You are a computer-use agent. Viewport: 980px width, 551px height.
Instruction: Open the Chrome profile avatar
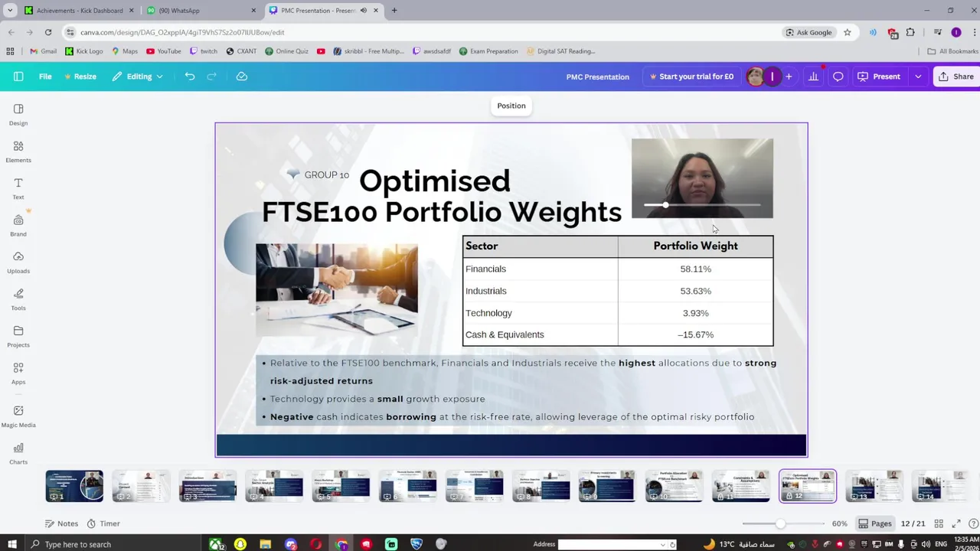coord(956,32)
